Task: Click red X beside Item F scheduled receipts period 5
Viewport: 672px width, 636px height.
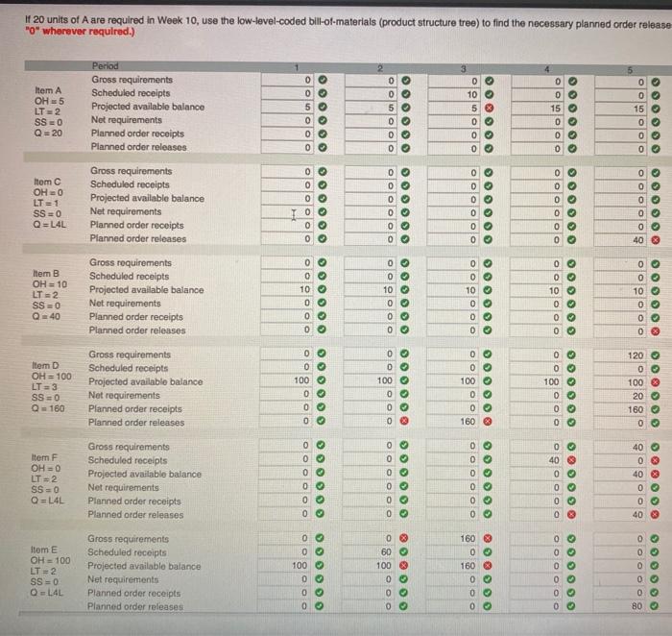Action: (655, 460)
